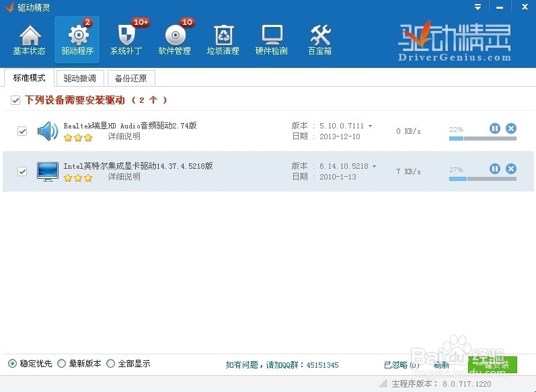Click the 主程序版本 8.0.717.1220 text
536x392 pixels.
(x=442, y=384)
